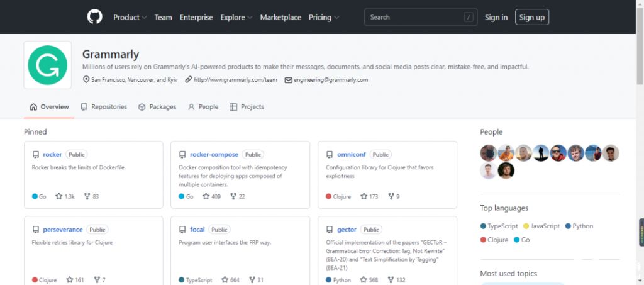Visit http://www.grammarly.com/team link

pos(236,80)
